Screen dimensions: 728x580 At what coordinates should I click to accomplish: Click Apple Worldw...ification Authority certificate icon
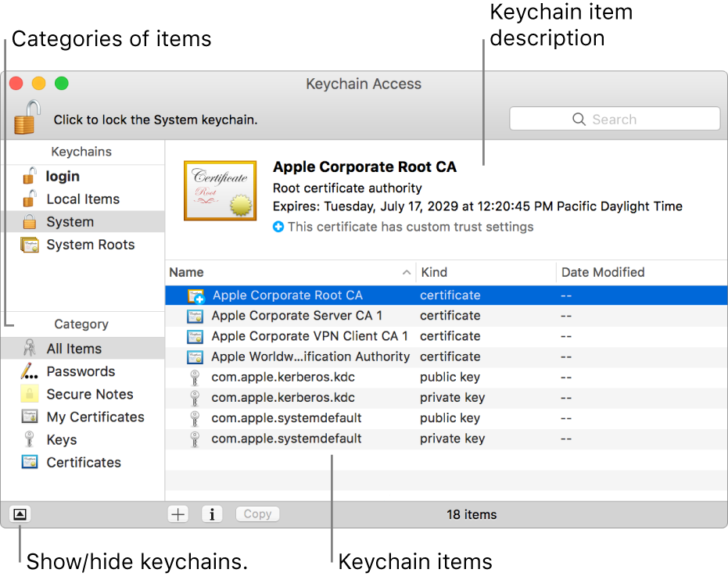[195, 356]
